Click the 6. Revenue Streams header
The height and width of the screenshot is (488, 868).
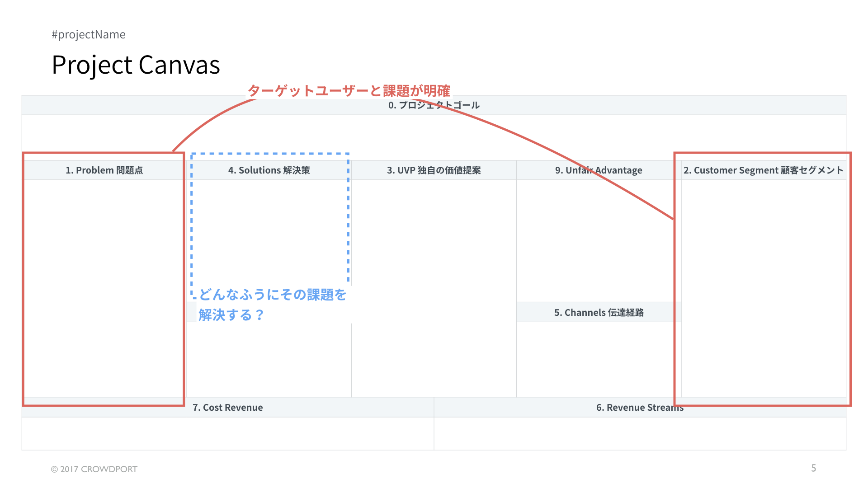(x=640, y=408)
